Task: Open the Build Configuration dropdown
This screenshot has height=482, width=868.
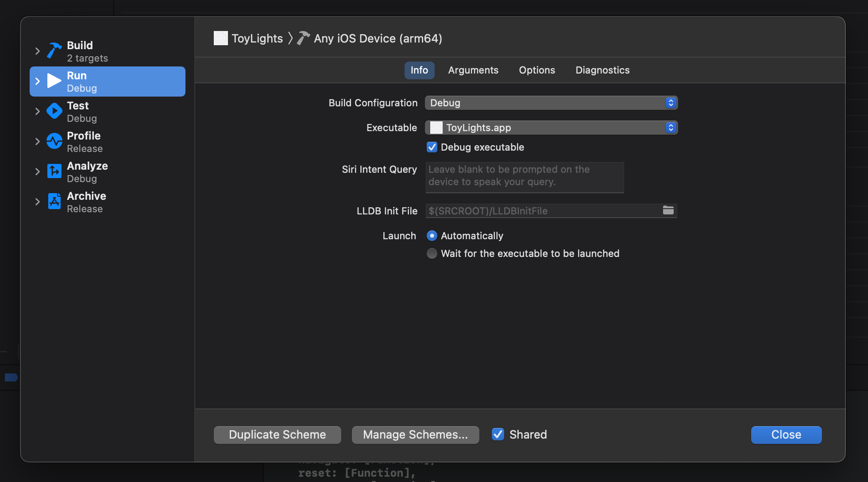Action: tap(551, 103)
